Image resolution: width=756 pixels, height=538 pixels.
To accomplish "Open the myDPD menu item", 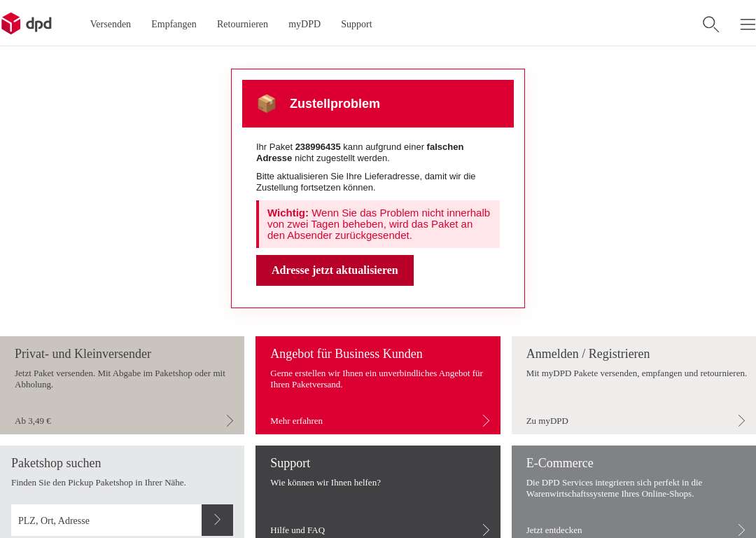I will point(304,24).
